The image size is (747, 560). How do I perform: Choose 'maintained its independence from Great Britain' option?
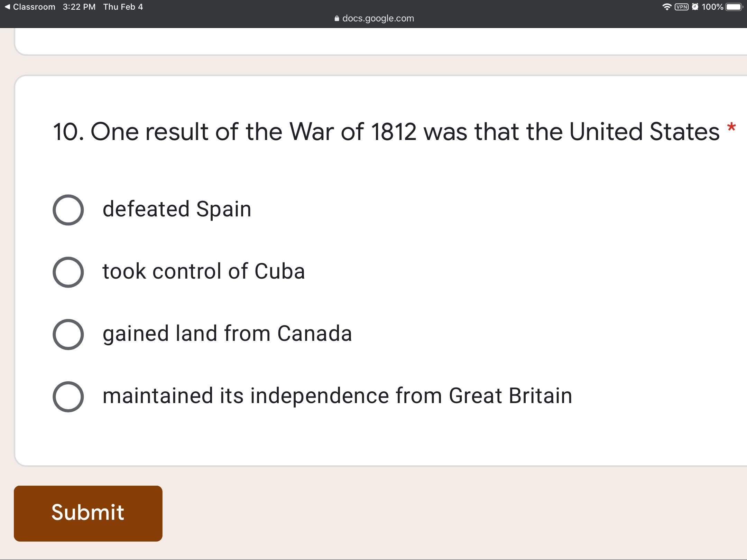68,396
